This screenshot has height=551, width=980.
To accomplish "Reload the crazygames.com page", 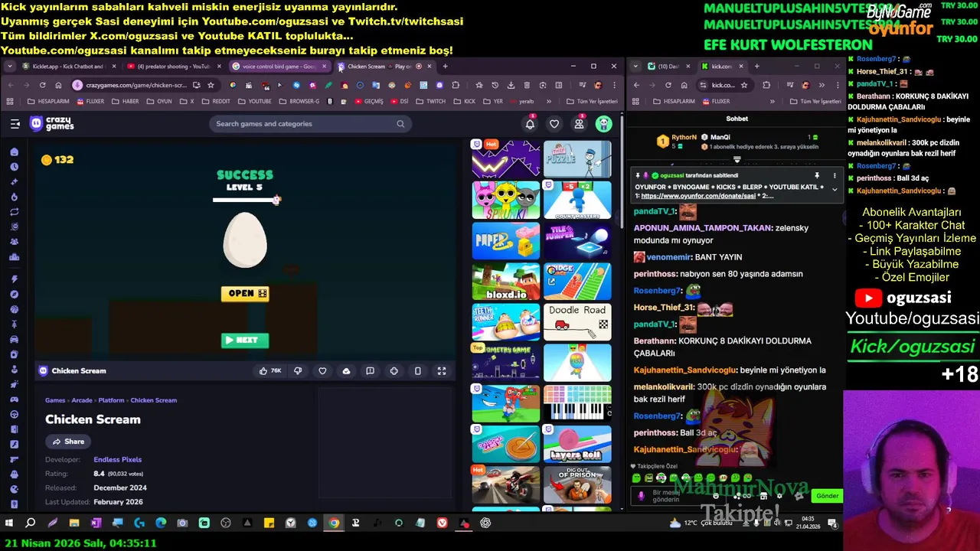I will click(x=42, y=85).
